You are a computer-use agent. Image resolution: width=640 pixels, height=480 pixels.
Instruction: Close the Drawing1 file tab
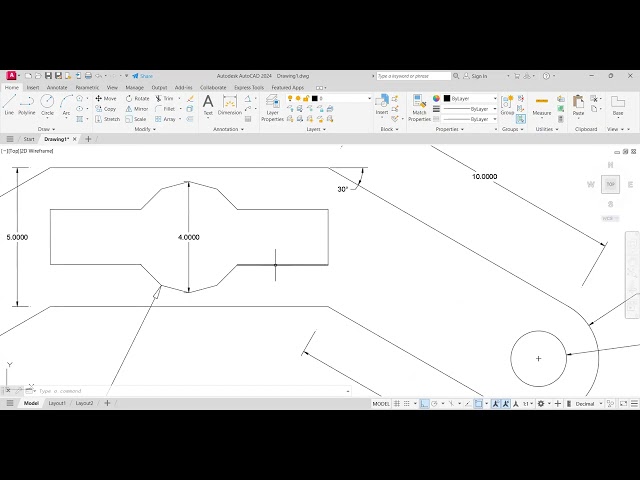coord(75,139)
